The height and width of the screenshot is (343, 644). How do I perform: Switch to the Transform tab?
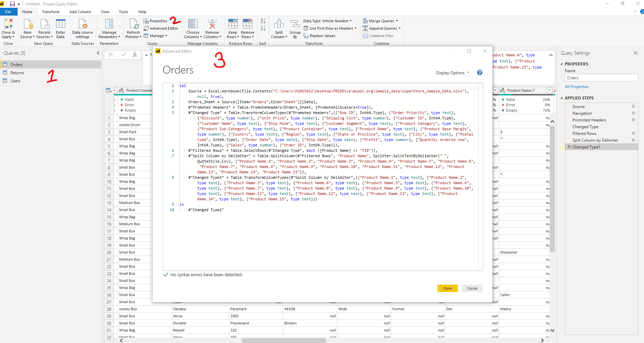pyautogui.click(x=51, y=12)
